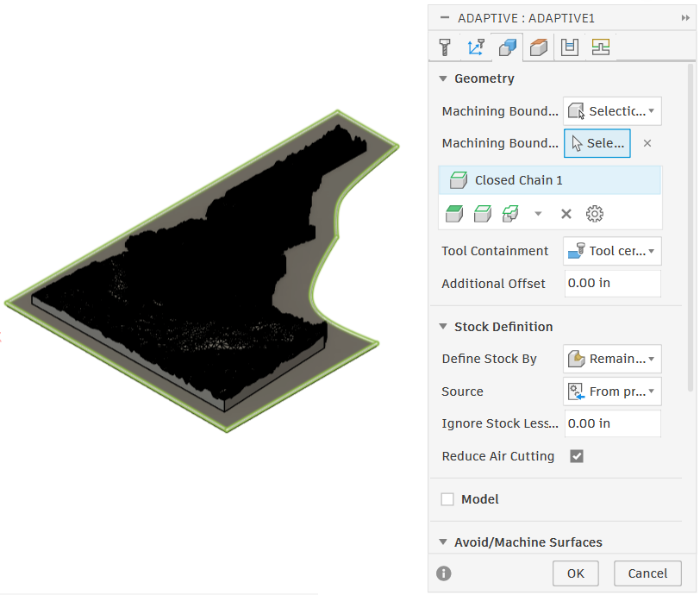Delete the selected chain with X icon

coord(566,214)
